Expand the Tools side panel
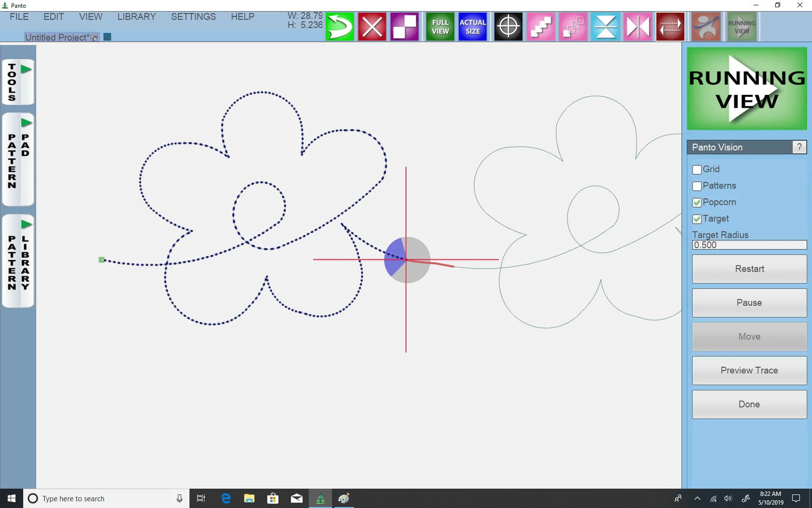Image resolution: width=812 pixels, height=508 pixels. (18, 82)
